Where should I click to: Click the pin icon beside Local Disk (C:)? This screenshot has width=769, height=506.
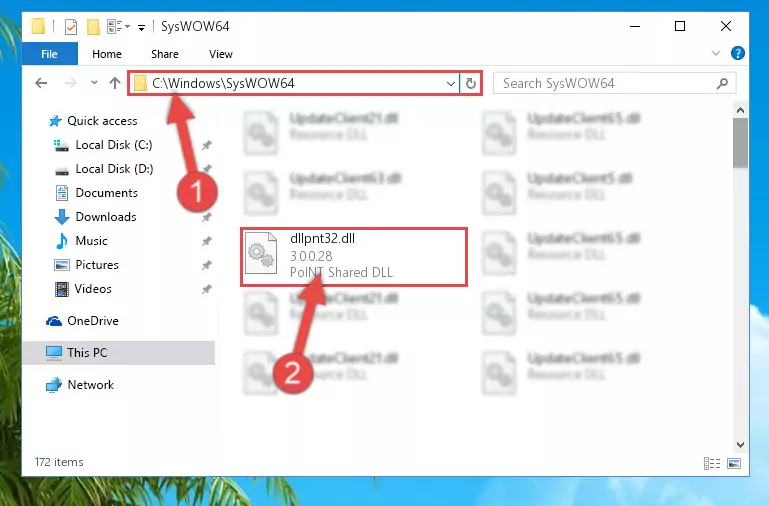point(206,145)
